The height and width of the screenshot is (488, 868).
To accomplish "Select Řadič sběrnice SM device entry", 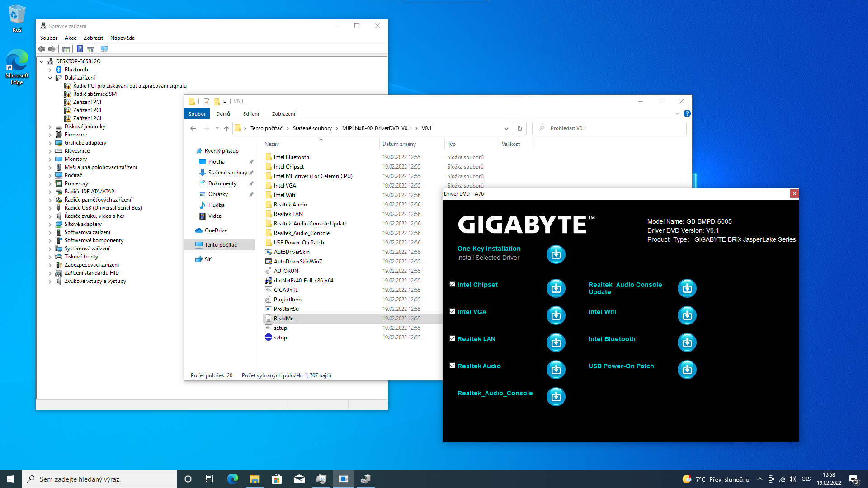I will click(x=94, y=94).
